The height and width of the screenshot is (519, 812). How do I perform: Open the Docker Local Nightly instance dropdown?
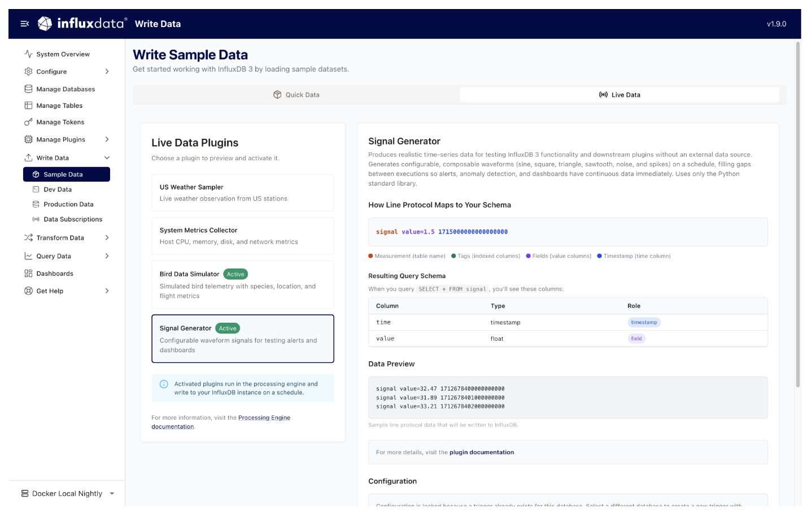(x=112, y=494)
